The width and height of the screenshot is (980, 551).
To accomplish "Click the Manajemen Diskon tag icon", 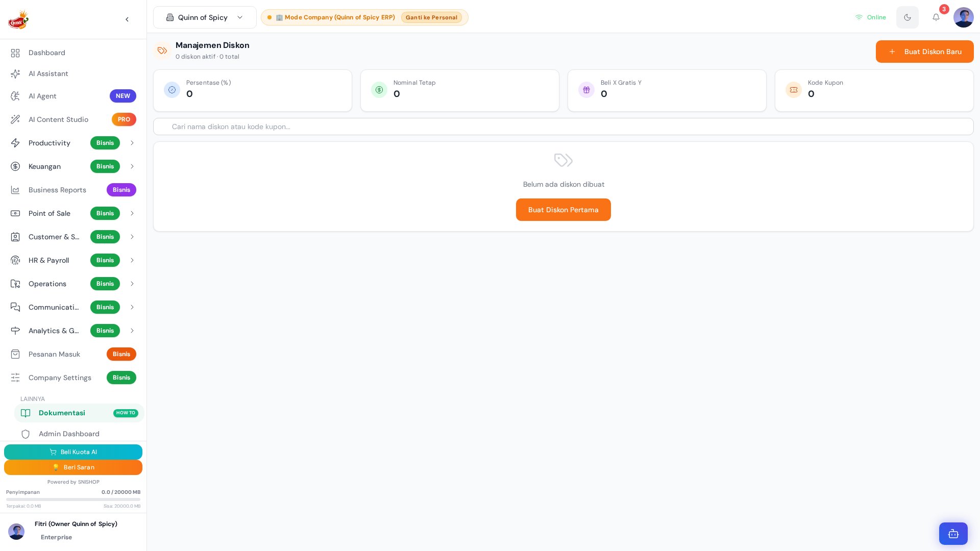I will (162, 51).
